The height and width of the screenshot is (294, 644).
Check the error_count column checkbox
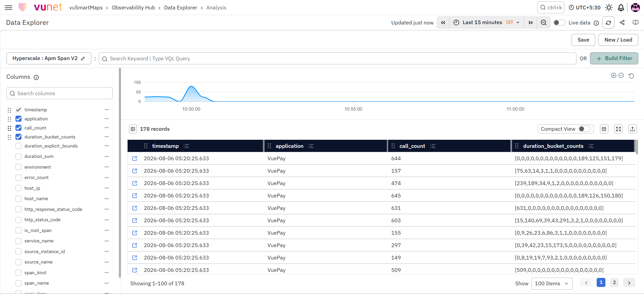18,178
